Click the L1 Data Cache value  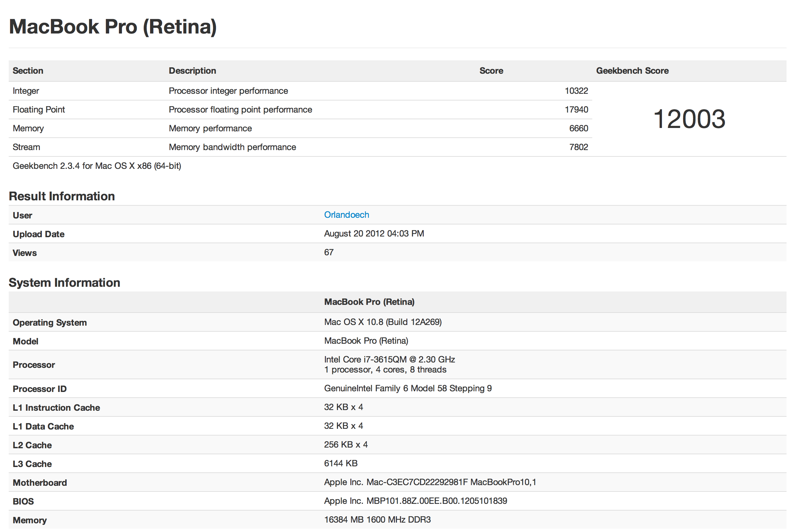(344, 426)
